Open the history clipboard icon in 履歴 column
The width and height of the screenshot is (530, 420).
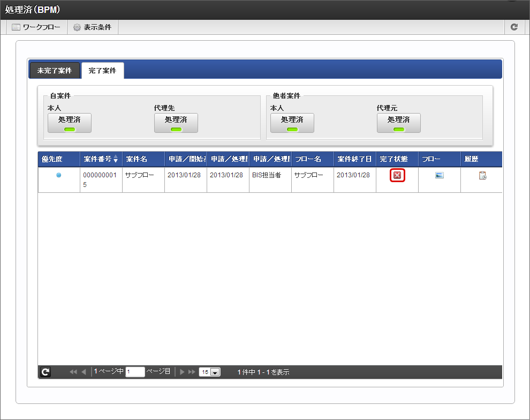click(482, 175)
